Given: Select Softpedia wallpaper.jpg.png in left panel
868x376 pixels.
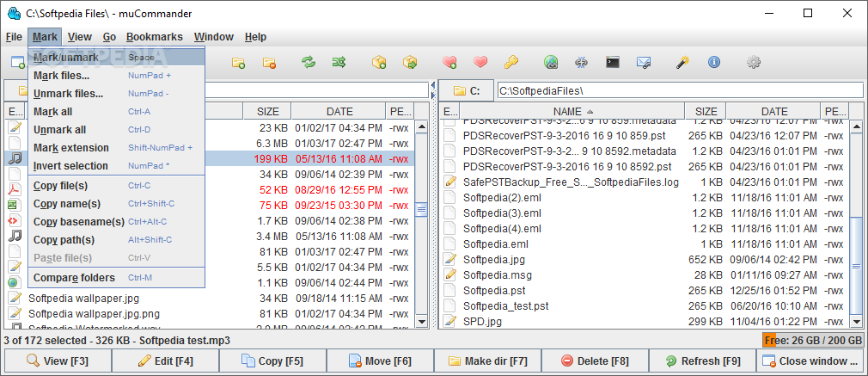Looking at the screenshot, I should coord(209,314).
